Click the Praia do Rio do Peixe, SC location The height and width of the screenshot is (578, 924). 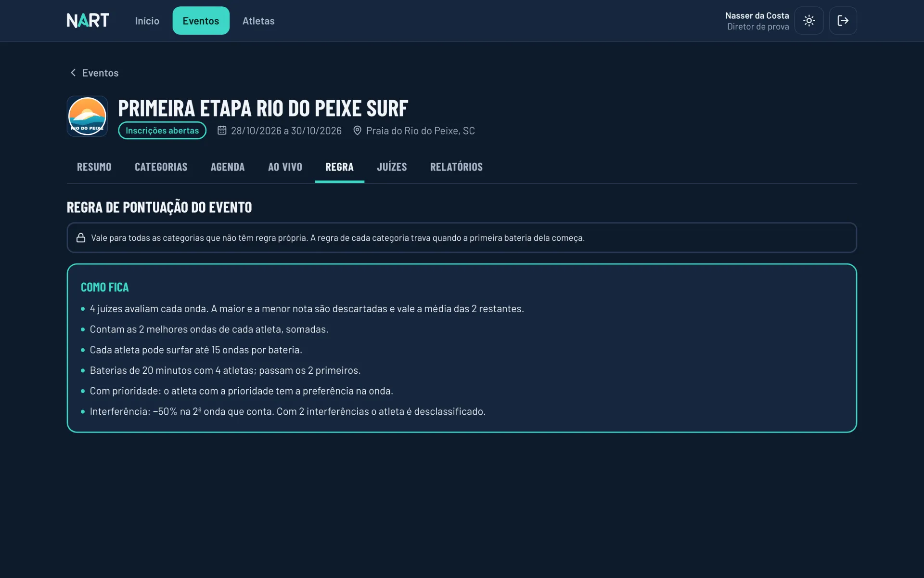click(x=420, y=131)
